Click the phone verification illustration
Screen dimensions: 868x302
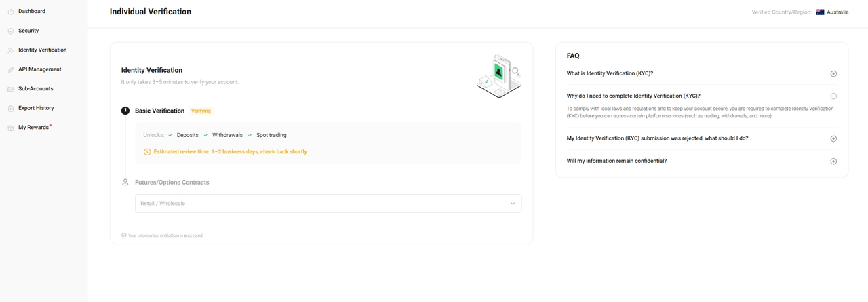pyautogui.click(x=499, y=75)
